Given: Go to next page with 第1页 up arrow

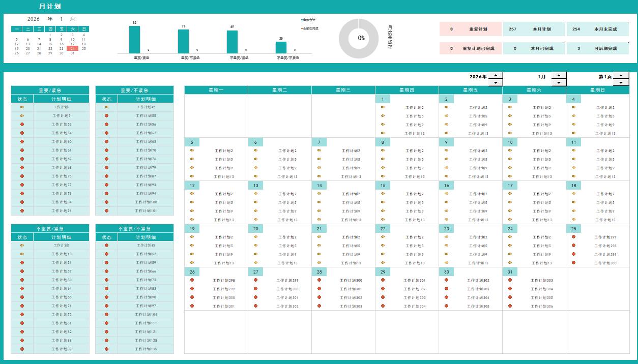Looking at the screenshot, I should (x=621, y=75).
